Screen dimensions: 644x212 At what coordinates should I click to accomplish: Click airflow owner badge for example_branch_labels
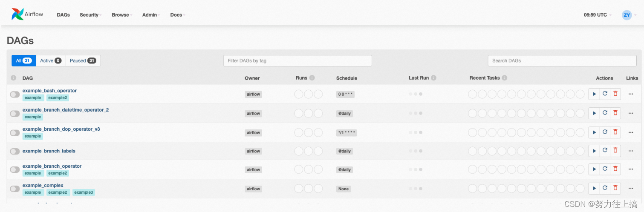(253, 151)
